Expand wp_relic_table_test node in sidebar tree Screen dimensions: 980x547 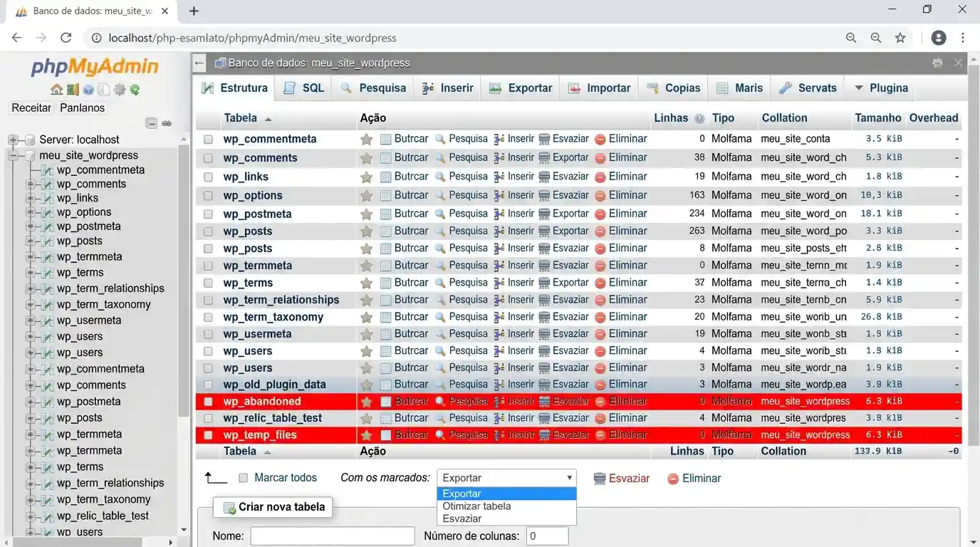(31, 516)
